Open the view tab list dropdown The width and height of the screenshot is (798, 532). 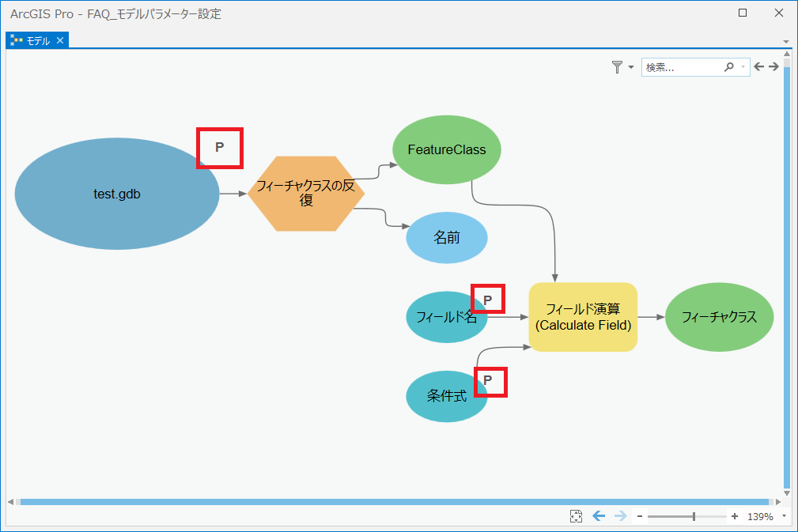[786, 42]
